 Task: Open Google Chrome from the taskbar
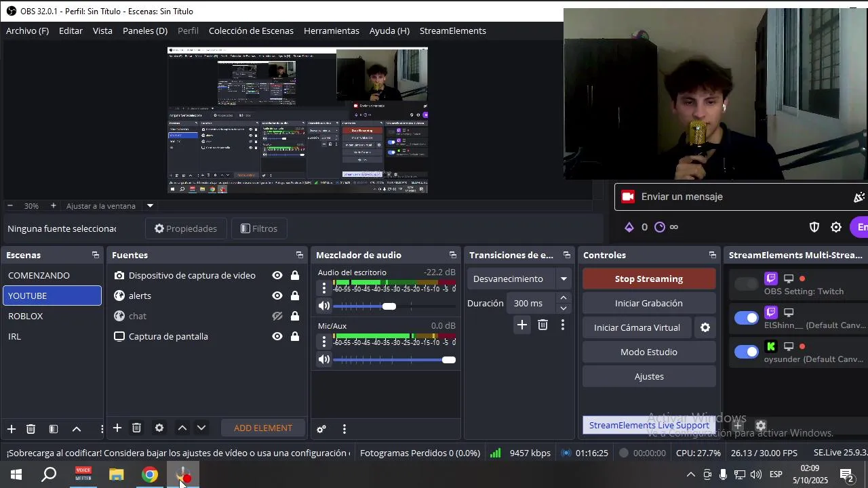pyautogui.click(x=150, y=475)
